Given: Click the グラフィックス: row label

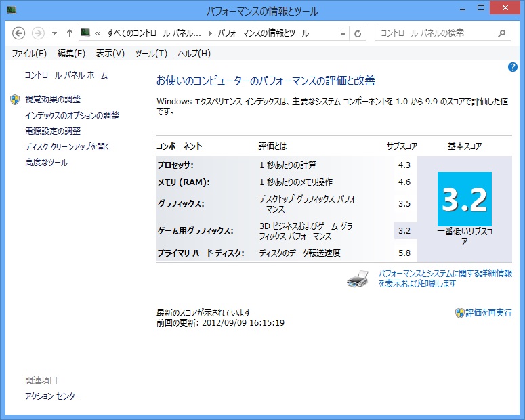Looking at the screenshot, I should click(181, 204).
